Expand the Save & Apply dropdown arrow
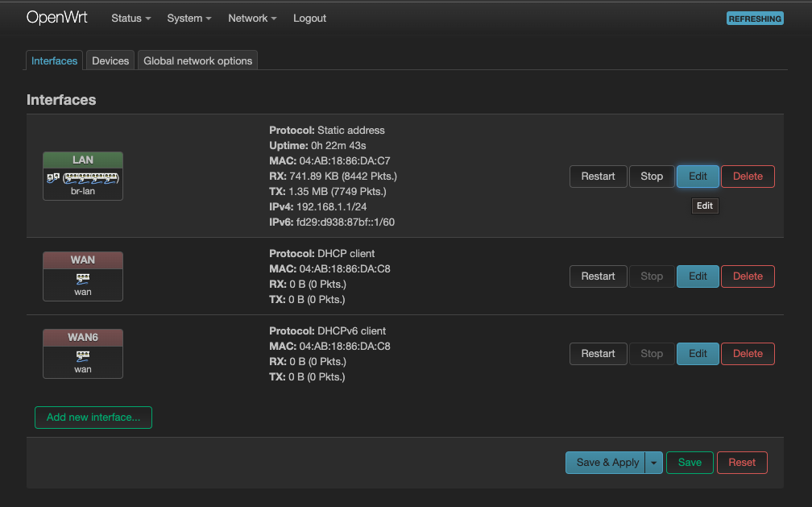The width and height of the screenshot is (812, 507). 654,463
